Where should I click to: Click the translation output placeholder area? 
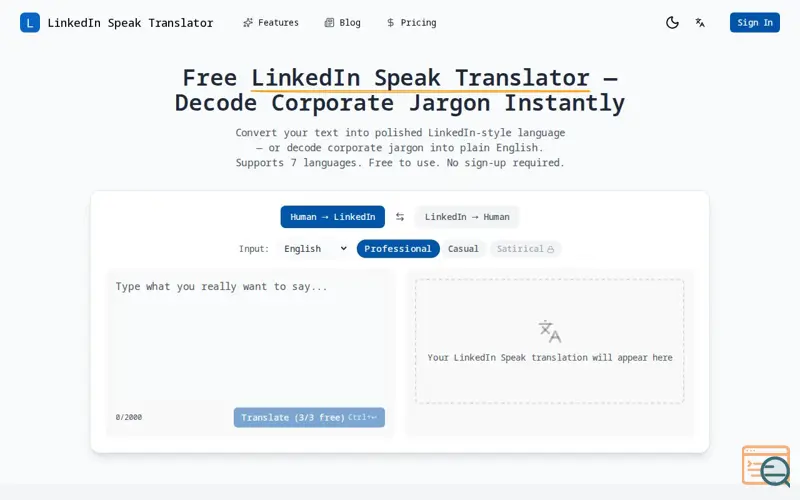coord(549,341)
